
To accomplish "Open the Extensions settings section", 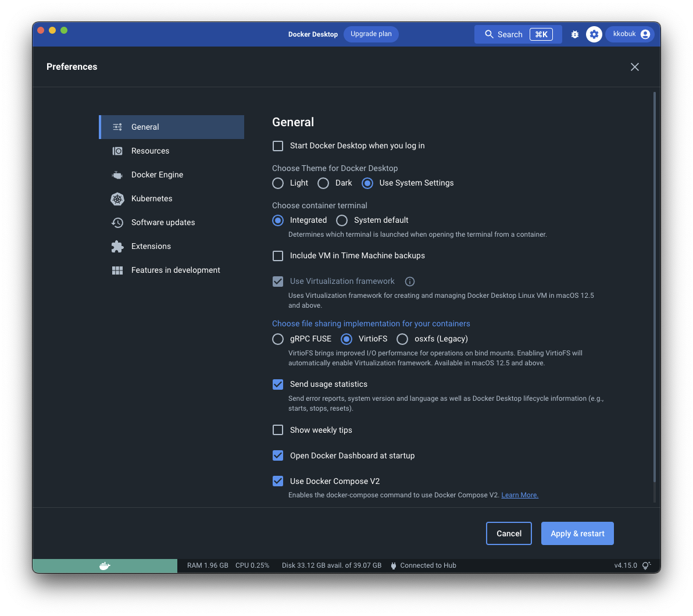I will click(172, 246).
